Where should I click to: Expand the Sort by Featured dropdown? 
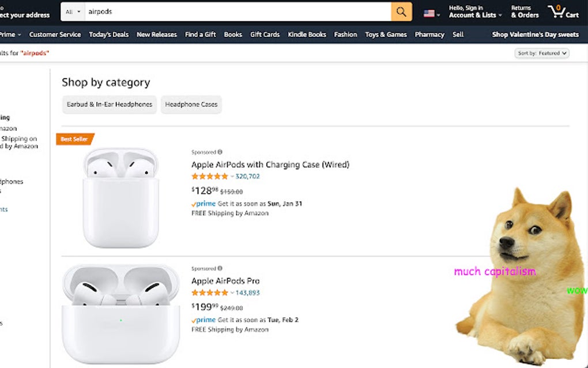[x=541, y=53]
